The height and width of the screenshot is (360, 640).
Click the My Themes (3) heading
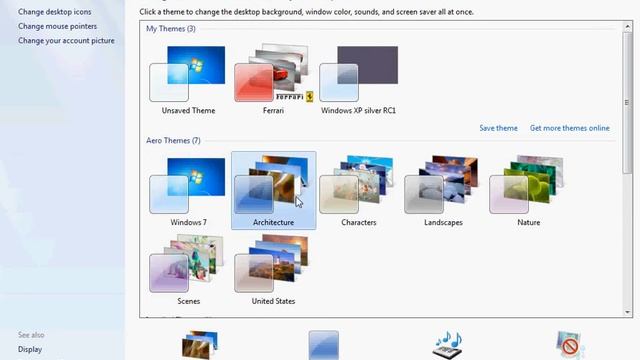[x=171, y=29]
